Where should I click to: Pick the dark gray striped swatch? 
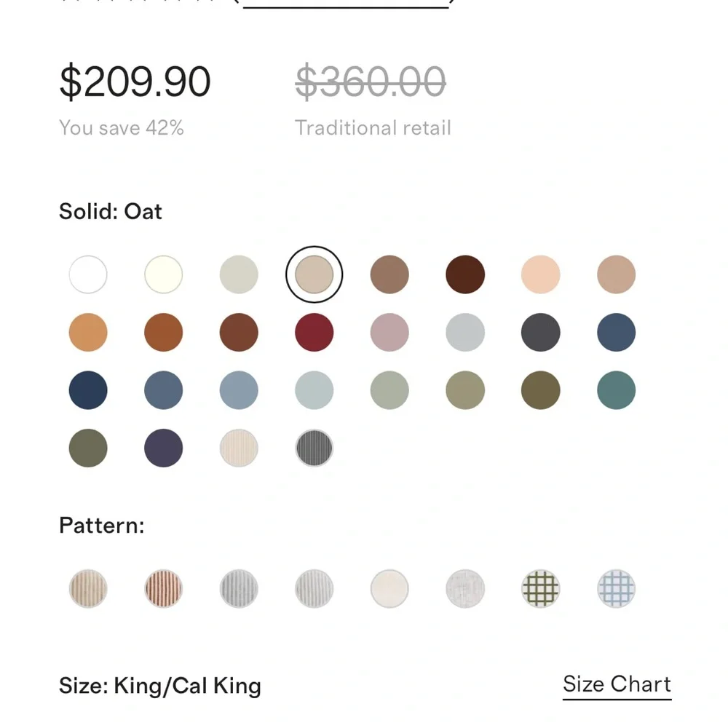pyautogui.click(x=314, y=448)
